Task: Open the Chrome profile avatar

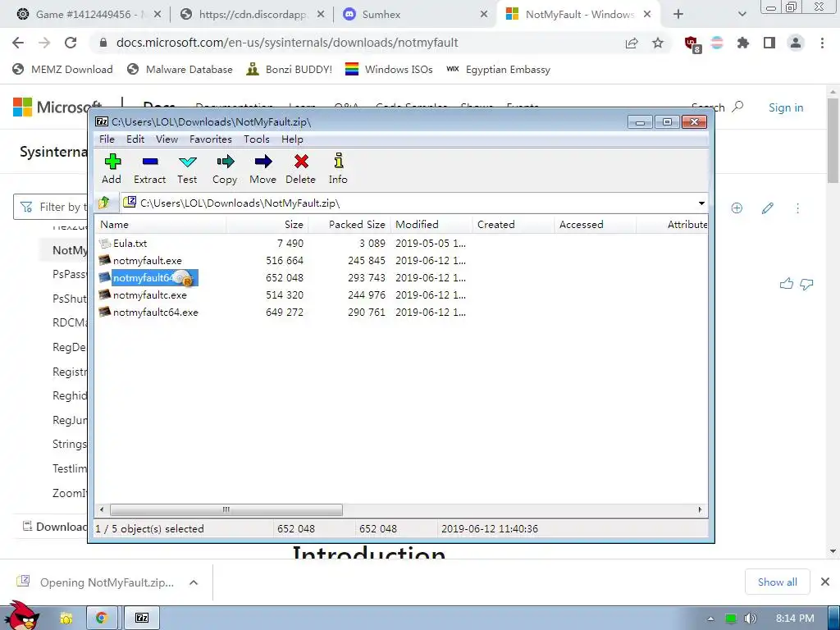Action: [796, 43]
